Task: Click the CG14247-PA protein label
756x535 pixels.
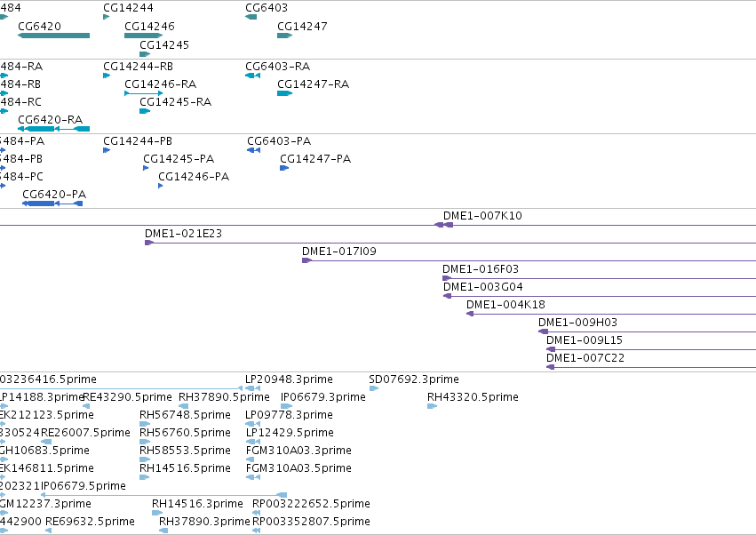Action: (x=315, y=159)
